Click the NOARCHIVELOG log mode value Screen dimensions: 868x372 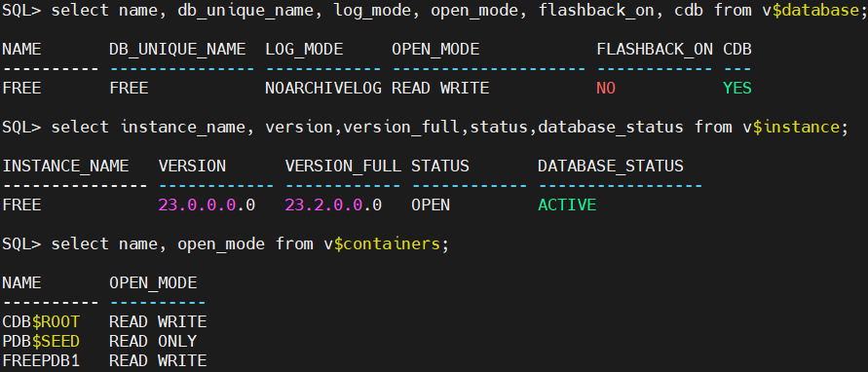(x=323, y=89)
